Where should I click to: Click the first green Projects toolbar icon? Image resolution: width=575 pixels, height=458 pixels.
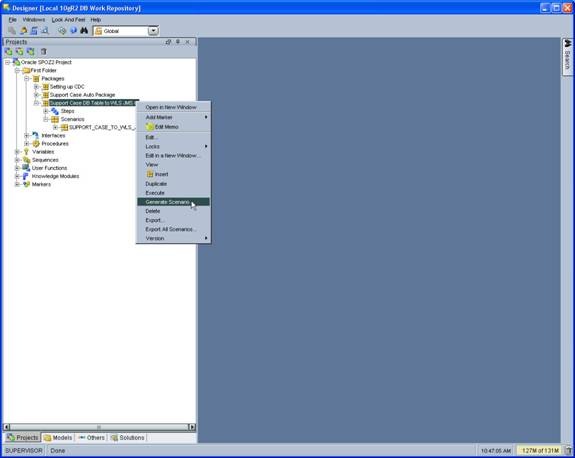coord(8,52)
